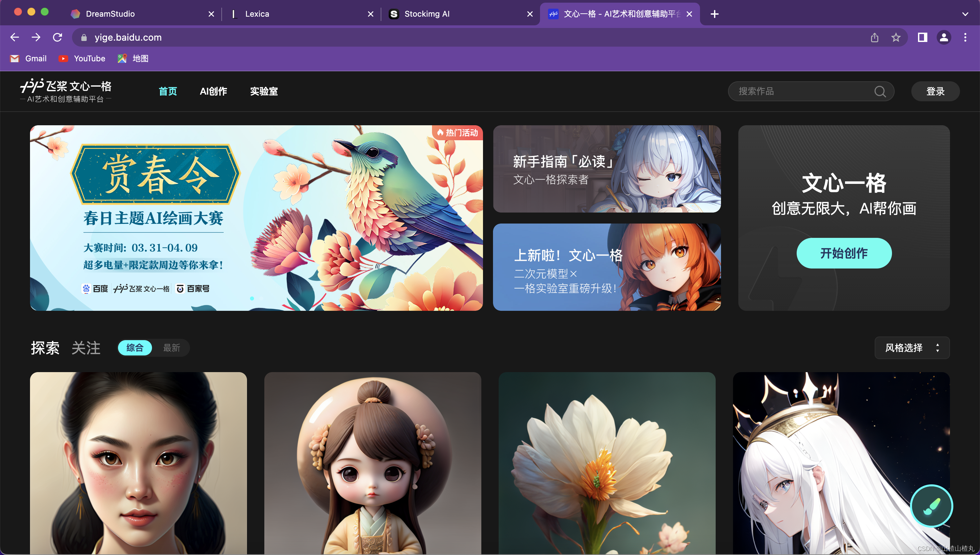
Task: Reload the current page
Action: [x=58, y=37]
